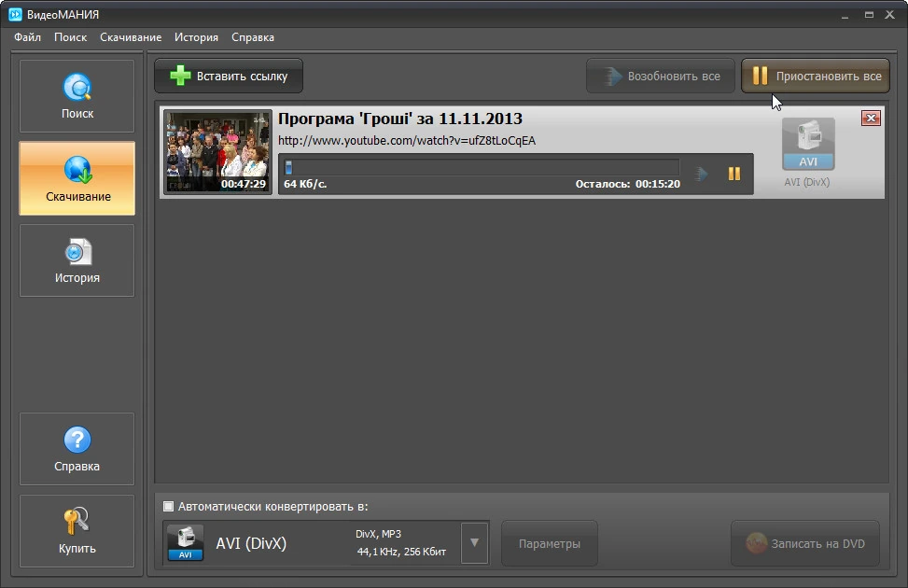
Task: Expand the AVI (DivX) format dropdown arrow
Action: point(474,543)
